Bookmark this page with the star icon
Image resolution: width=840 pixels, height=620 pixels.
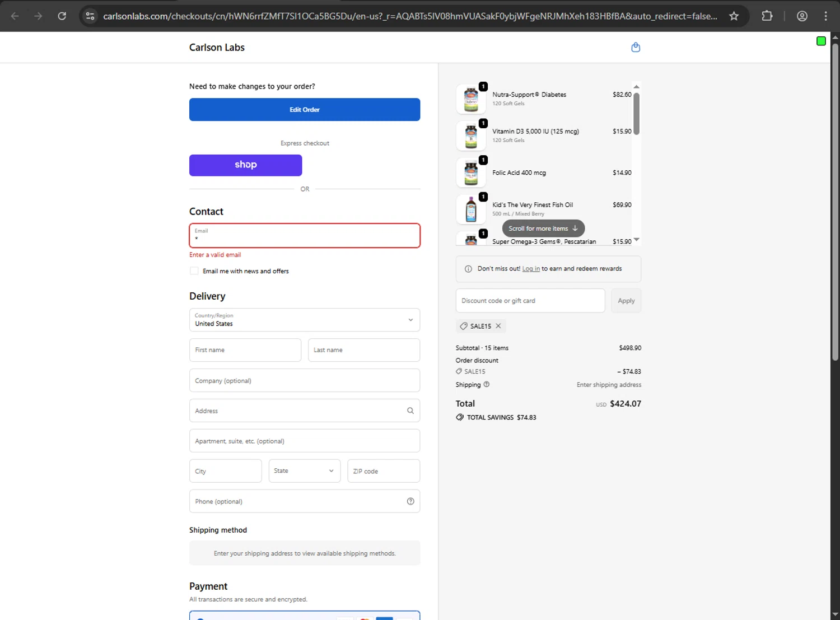pos(734,16)
